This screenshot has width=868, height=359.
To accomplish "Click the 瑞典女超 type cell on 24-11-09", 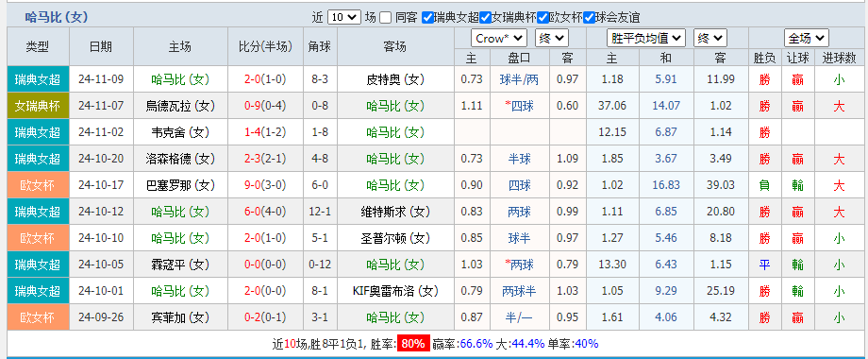I will 38,79.
